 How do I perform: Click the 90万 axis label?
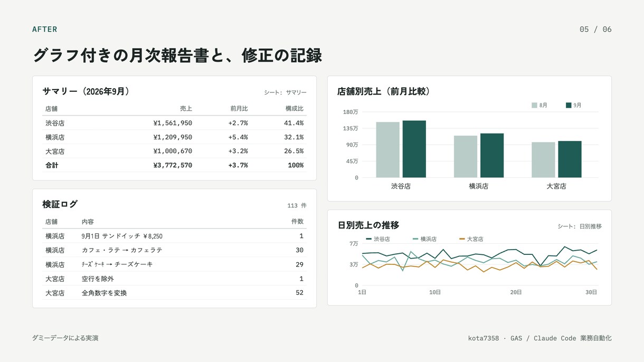pos(353,145)
